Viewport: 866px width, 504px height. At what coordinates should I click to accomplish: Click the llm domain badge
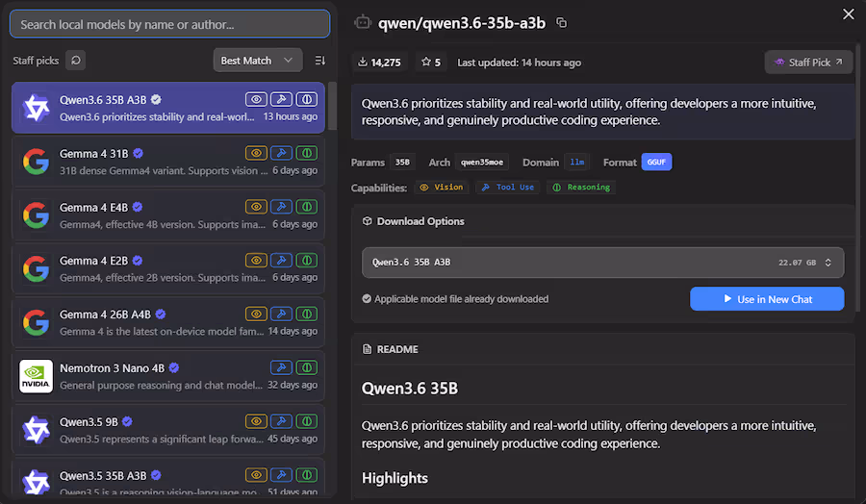click(577, 162)
